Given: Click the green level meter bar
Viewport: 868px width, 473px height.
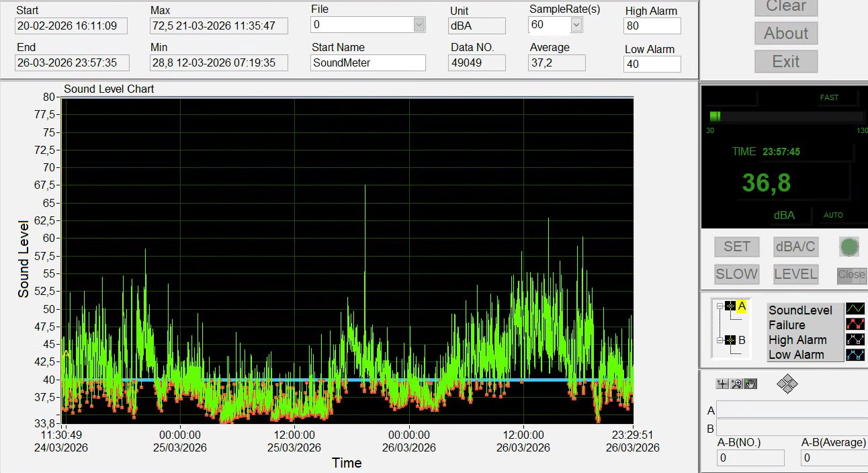Looking at the screenshot, I should 715,116.
